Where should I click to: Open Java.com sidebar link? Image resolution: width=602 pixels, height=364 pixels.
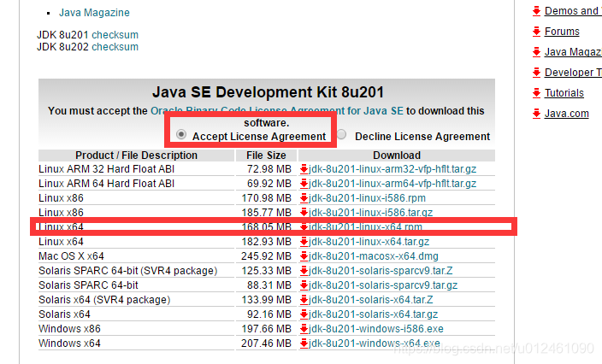(566, 114)
